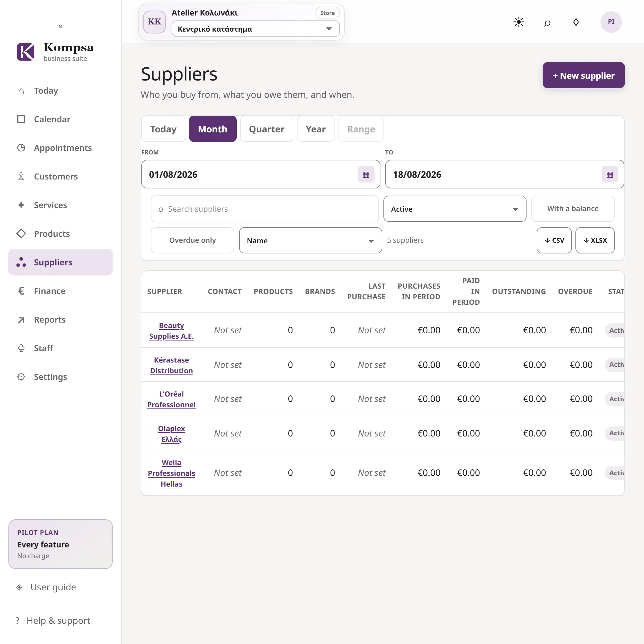644x644 pixels.
Task: Select the Year period tab
Action: [x=316, y=129]
